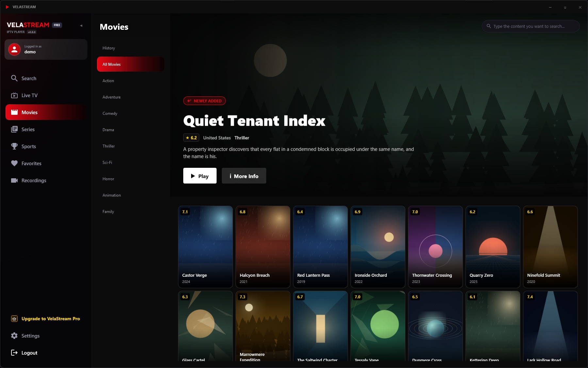This screenshot has width=588, height=368.
Task: Click the Search magnifier icon in sidebar
Action: 14,78
